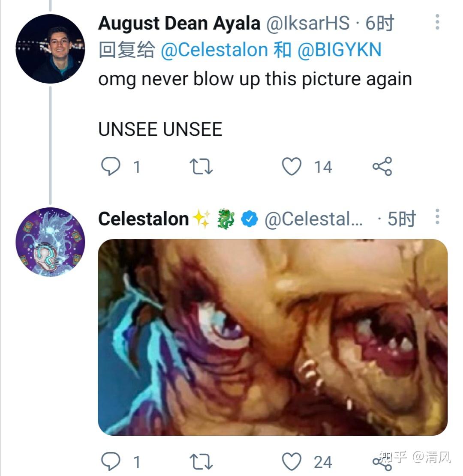
Task: Open more options for Celestalon's tweet
Action: [x=437, y=217]
